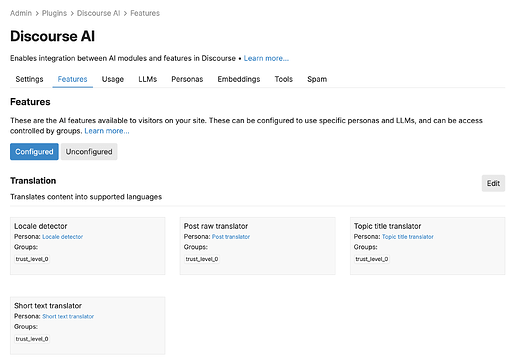Open the Usage tab
Screen dimensions: 517x364
[113, 79]
